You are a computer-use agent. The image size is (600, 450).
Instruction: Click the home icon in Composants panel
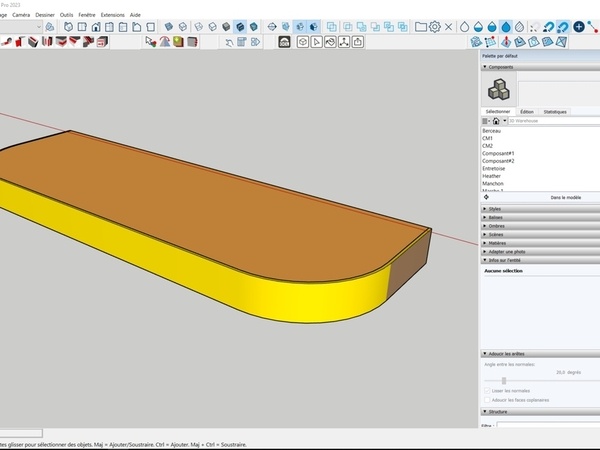496,121
